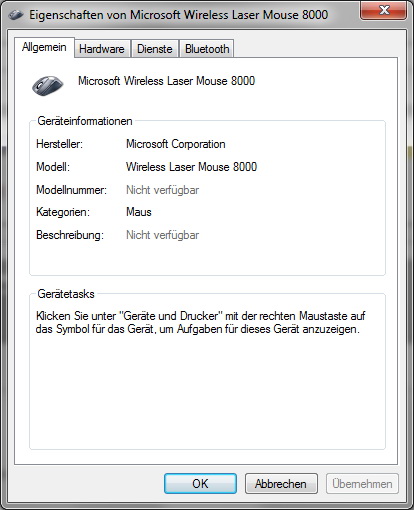
Task: Open the Hardware tab
Action: (102, 49)
